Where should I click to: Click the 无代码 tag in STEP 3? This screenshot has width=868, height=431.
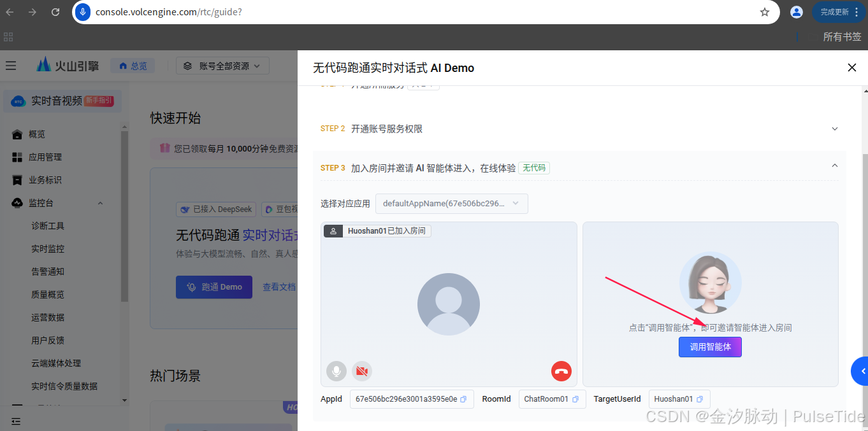(x=534, y=168)
